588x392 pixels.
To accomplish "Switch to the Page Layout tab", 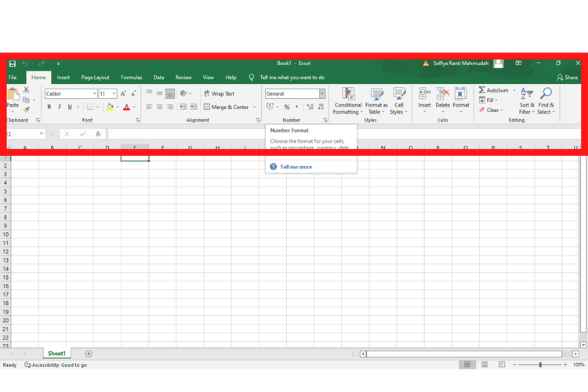I will (x=95, y=78).
